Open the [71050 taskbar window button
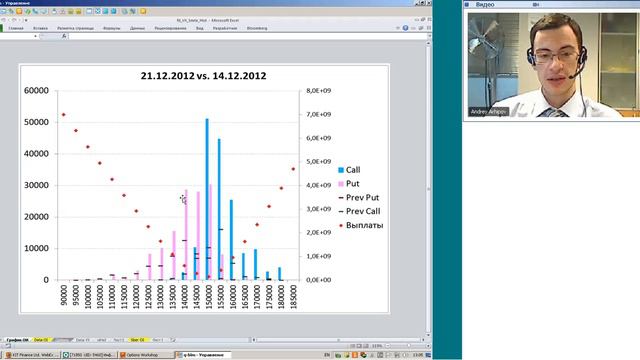 click(x=89, y=355)
